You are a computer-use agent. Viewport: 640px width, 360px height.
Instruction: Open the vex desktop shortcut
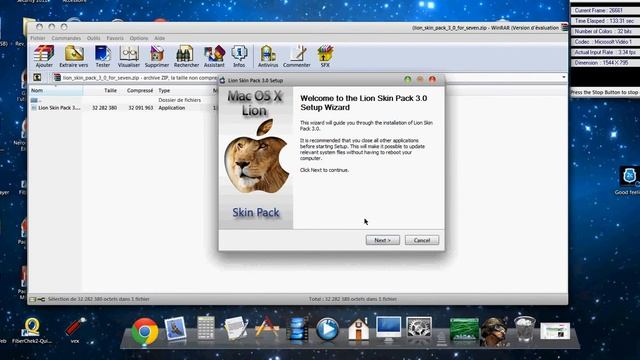tap(75, 331)
